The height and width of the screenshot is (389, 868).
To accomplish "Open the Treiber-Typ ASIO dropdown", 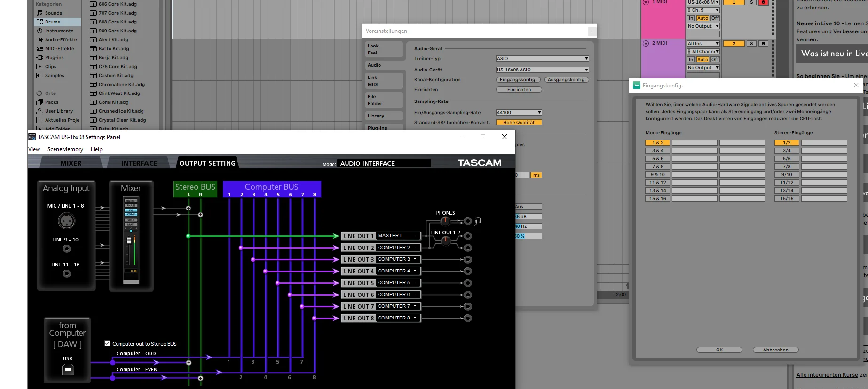I will 542,59.
